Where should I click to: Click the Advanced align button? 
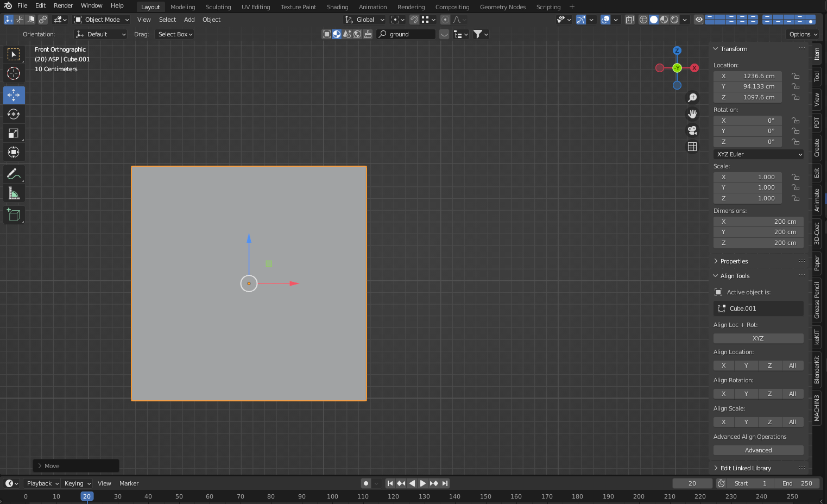pos(759,450)
